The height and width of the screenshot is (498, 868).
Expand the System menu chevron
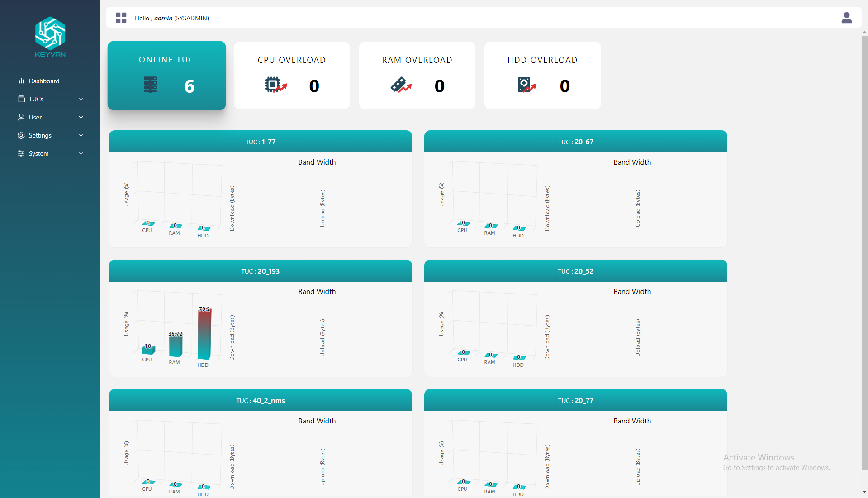coord(81,153)
